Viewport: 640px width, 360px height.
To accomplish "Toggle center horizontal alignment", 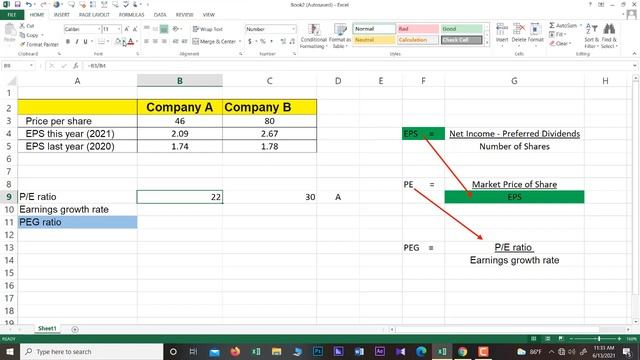I will pyautogui.click(x=155, y=41).
